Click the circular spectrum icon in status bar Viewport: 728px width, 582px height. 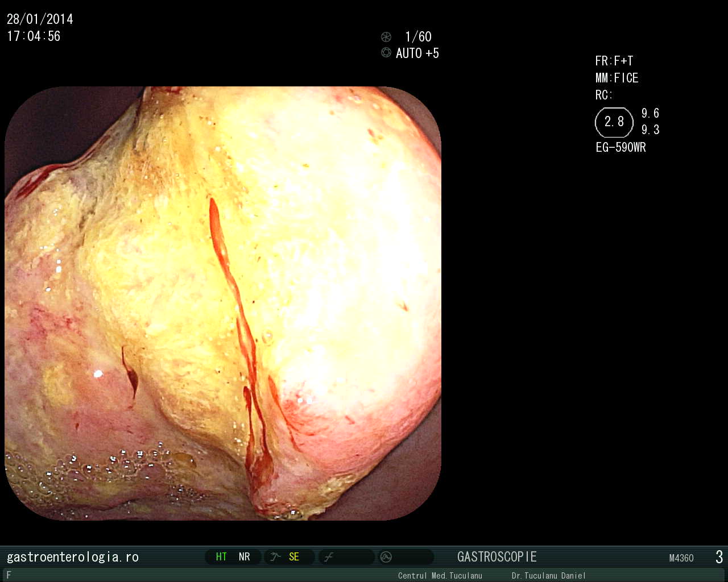pos(386,557)
